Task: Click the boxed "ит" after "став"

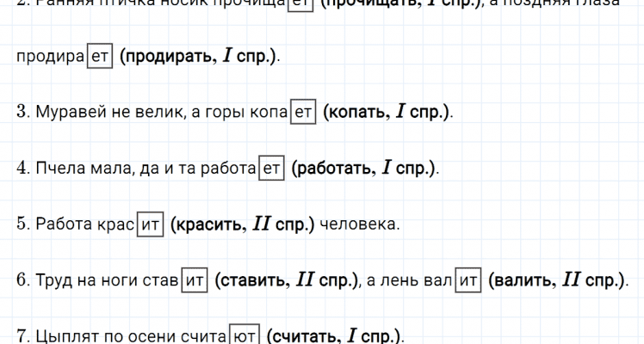Action: tap(195, 280)
